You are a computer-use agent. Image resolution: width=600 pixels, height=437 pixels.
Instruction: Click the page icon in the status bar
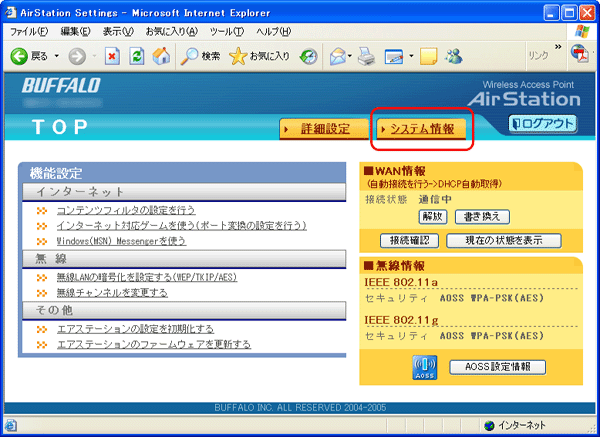[10, 425]
